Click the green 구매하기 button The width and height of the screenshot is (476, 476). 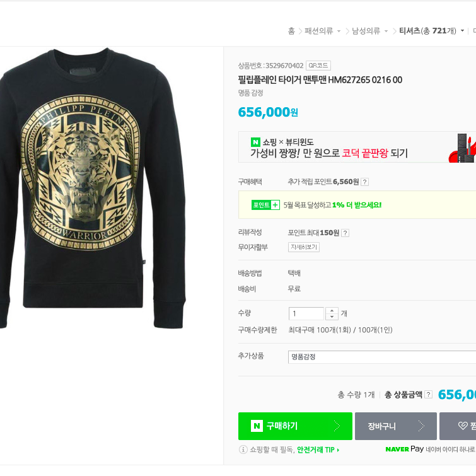click(x=295, y=426)
